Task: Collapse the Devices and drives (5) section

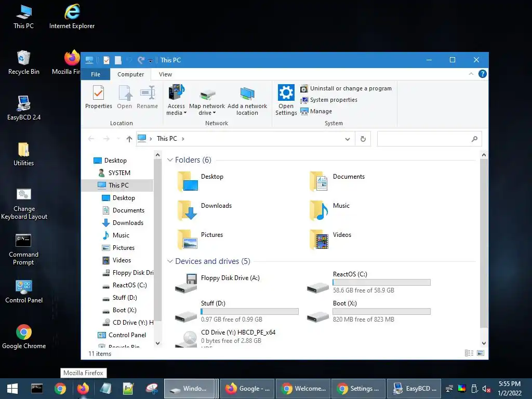Action: (x=170, y=261)
